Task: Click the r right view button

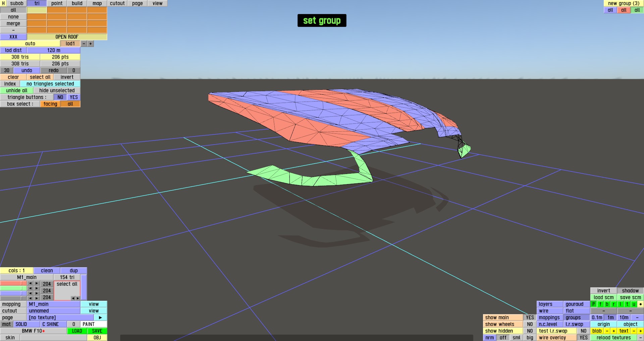Action: tap(614, 304)
